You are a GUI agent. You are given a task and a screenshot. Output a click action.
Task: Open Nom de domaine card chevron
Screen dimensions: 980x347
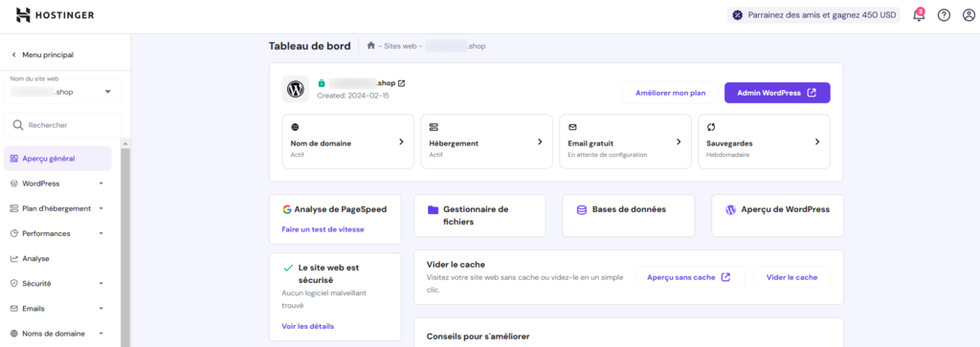[x=401, y=142]
